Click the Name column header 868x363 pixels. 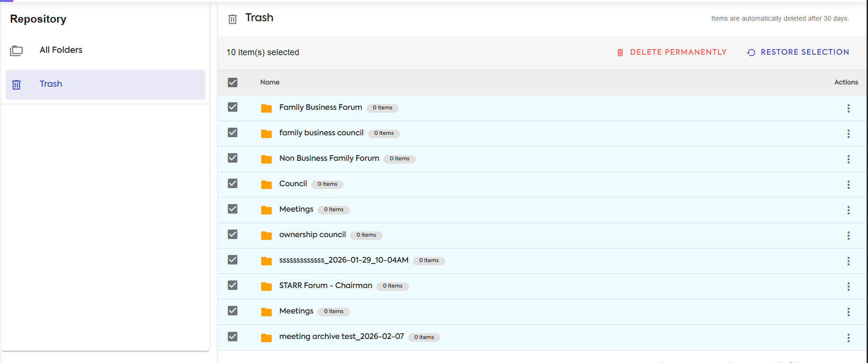[x=270, y=82]
